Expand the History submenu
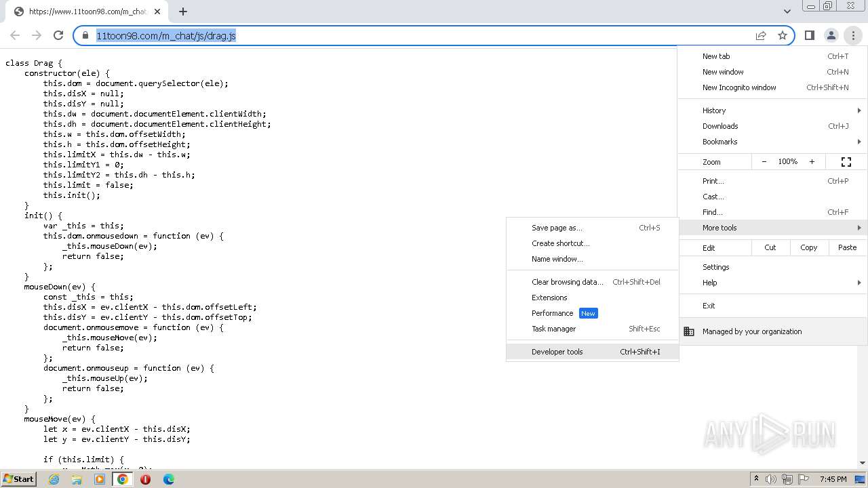Screen dimensions: 868x488 [x=772, y=110]
